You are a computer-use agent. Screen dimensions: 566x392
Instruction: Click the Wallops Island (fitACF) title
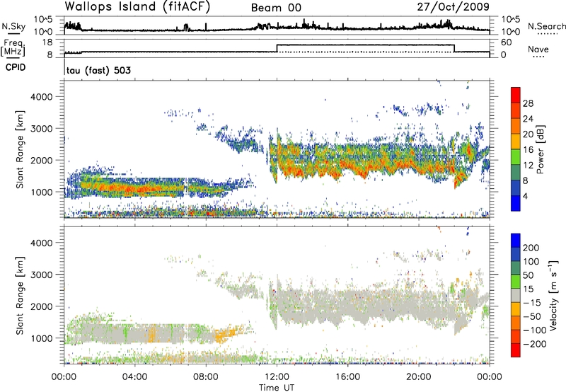tap(137, 7)
